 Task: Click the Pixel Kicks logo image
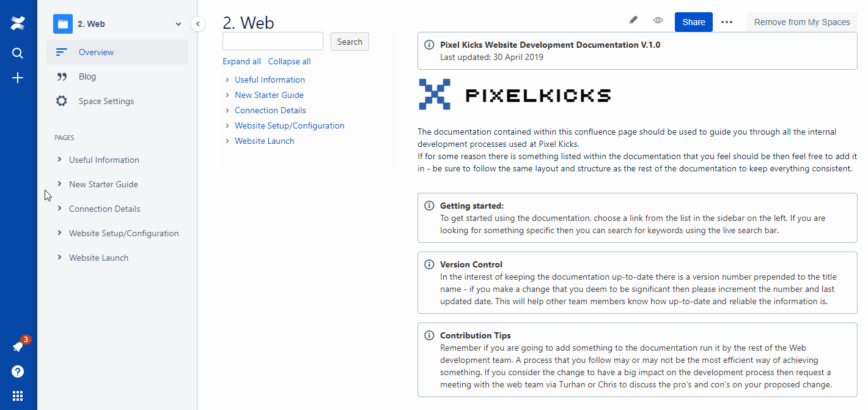(515, 94)
